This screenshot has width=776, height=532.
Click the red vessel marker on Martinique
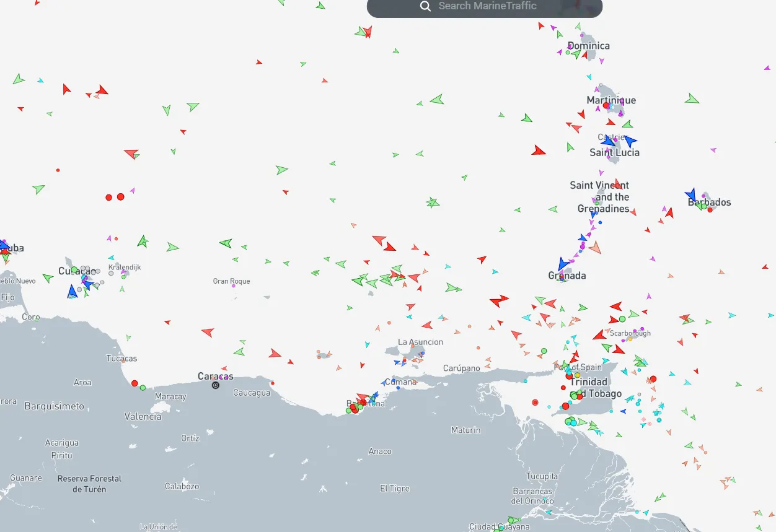606,106
